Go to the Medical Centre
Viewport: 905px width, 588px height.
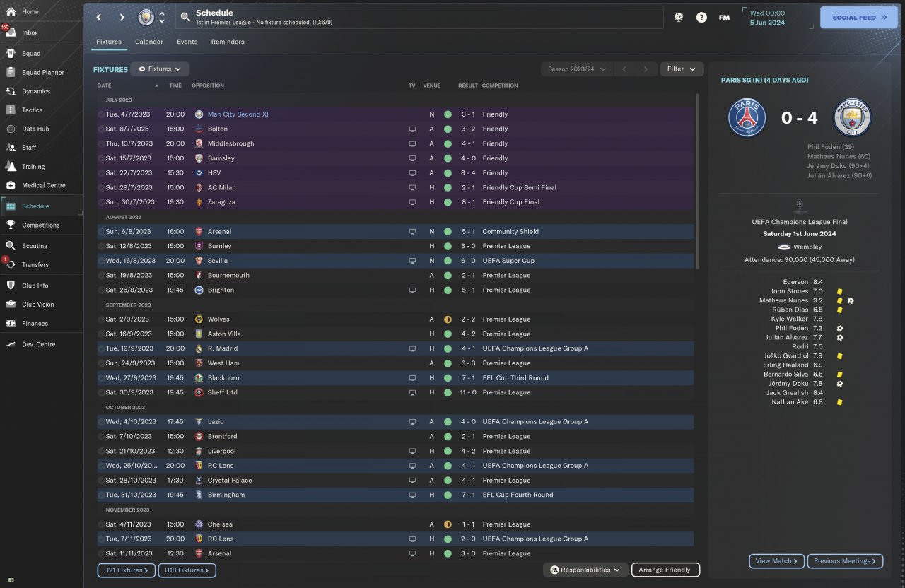pyautogui.click(x=43, y=185)
